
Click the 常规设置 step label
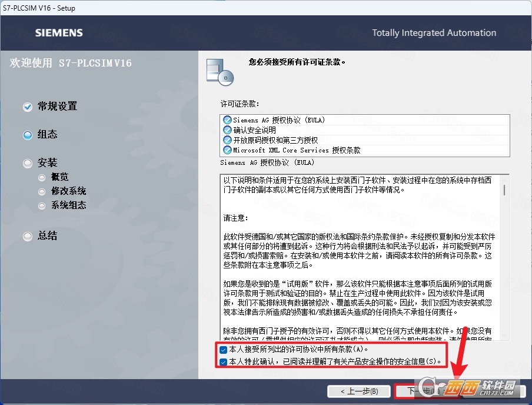point(57,107)
